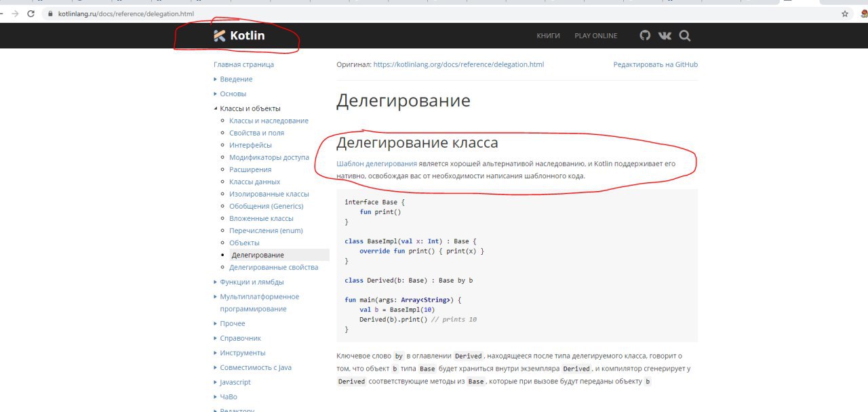
Task: Open Модификаторы доступа sidebar item
Action: tap(269, 157)
